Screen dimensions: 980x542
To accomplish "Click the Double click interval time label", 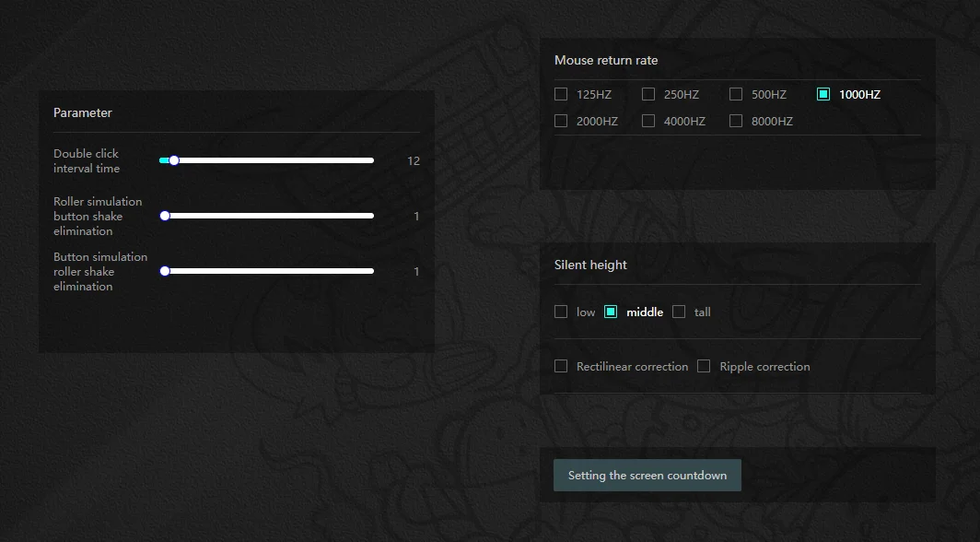I will pos(87,160).
